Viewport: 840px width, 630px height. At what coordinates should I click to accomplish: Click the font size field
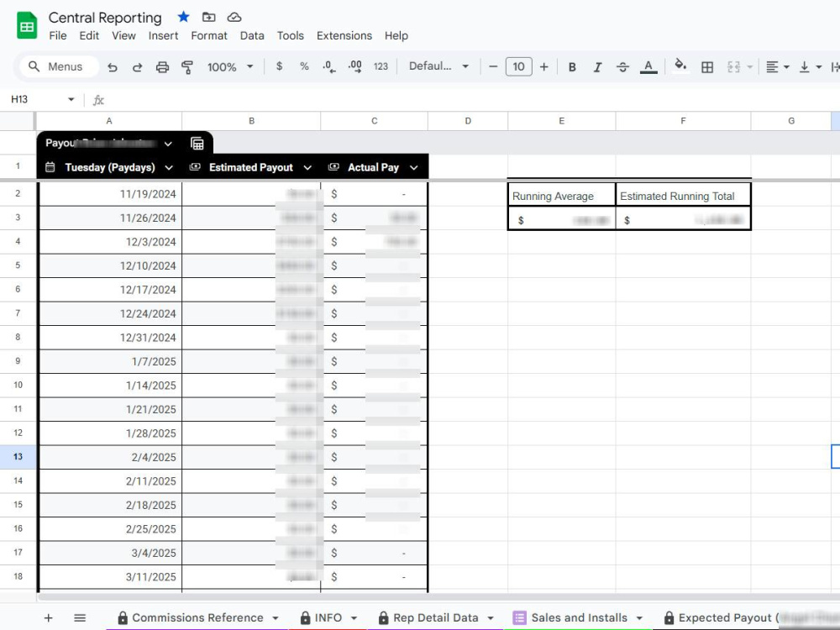click(x=518, y=66)
